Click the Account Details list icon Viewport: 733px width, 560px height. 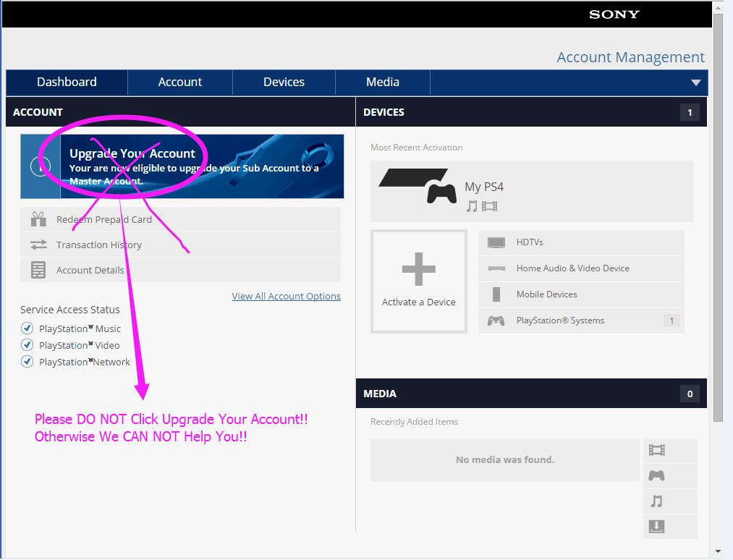[x=38, y=270]
